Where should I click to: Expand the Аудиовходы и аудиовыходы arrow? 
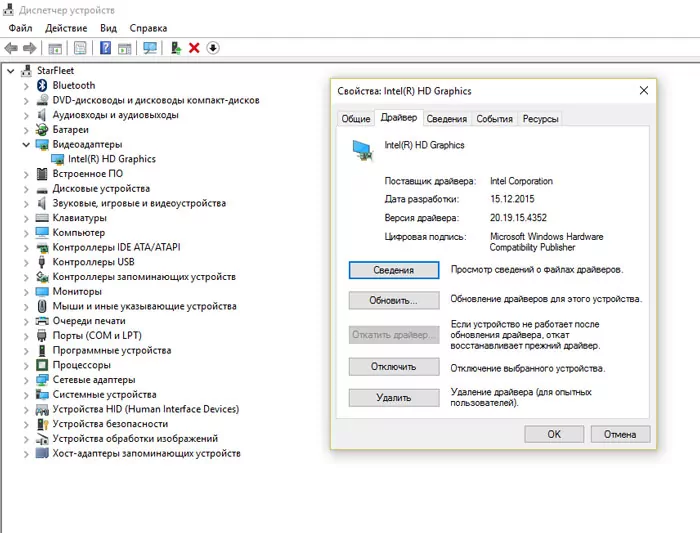tap(26, 115)
